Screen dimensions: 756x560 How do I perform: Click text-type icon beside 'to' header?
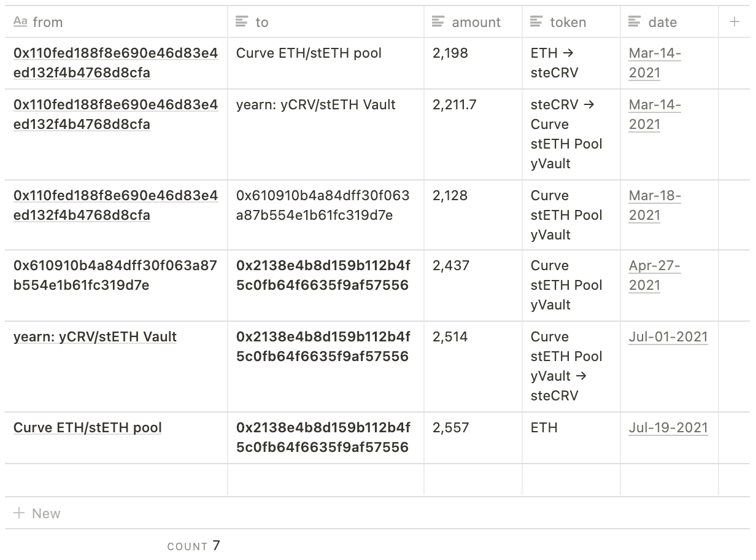[x=242, y=22]
